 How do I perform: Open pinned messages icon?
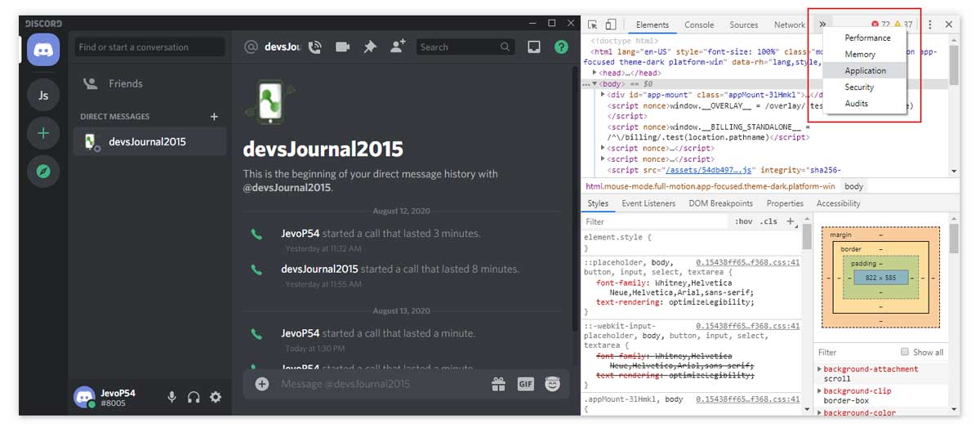pos(370,47)
